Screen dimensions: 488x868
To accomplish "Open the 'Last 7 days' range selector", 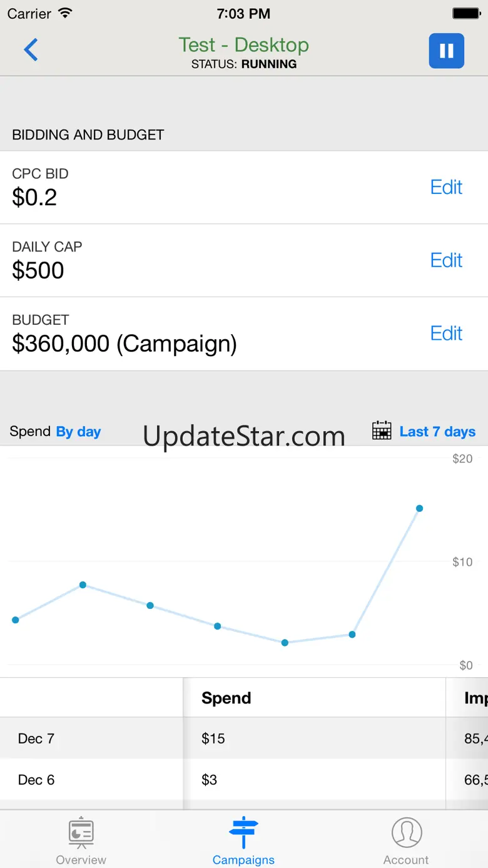I will (437, 432).
